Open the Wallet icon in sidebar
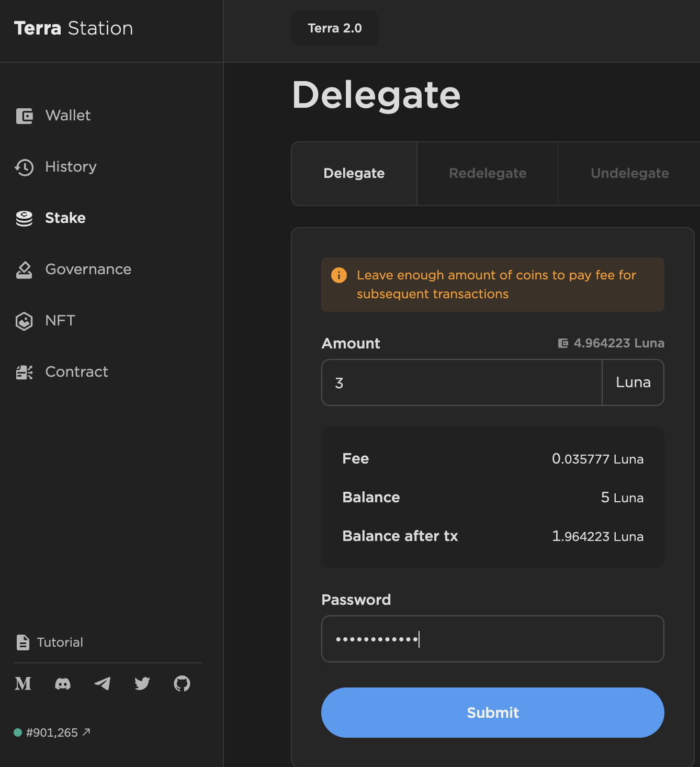The height and width of the screenshot is (767, 700). 24,116
